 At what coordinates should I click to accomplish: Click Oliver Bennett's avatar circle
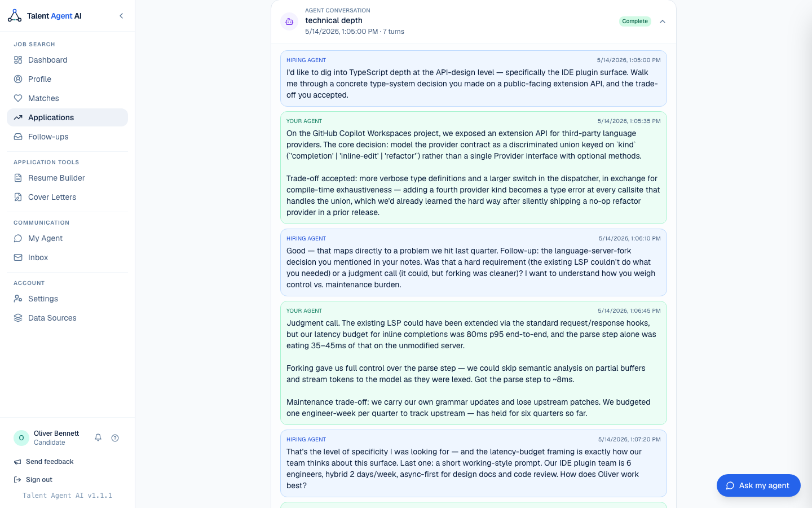point(21,438)
